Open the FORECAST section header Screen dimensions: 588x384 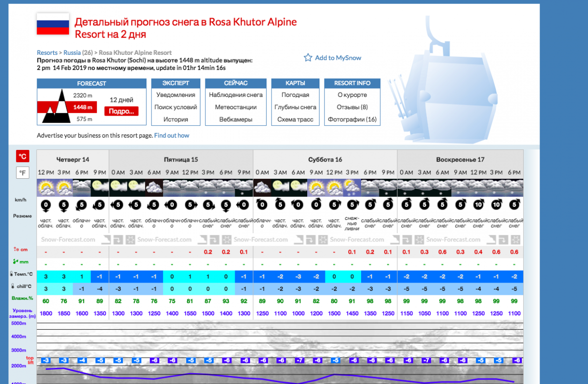92,83
